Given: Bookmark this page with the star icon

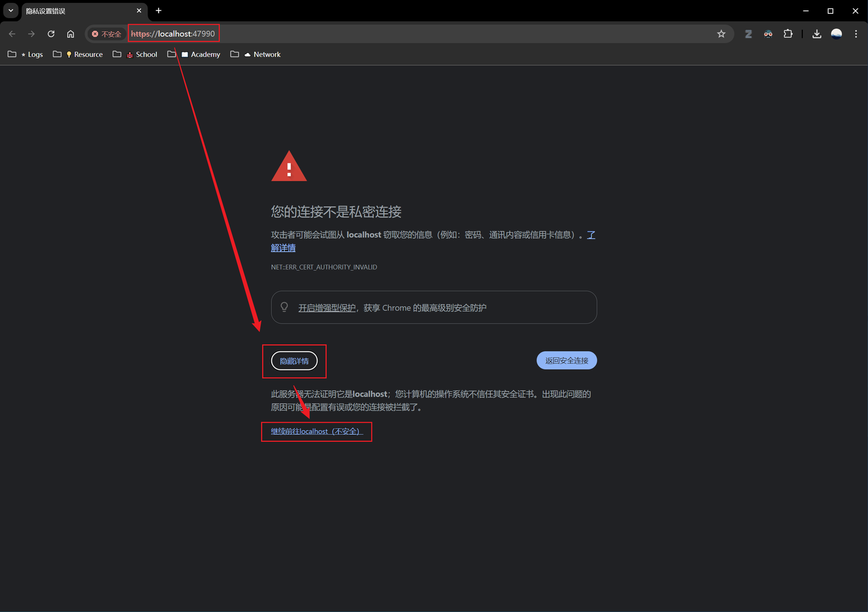Looking at the screenshot, I should (x=721, y=34).
